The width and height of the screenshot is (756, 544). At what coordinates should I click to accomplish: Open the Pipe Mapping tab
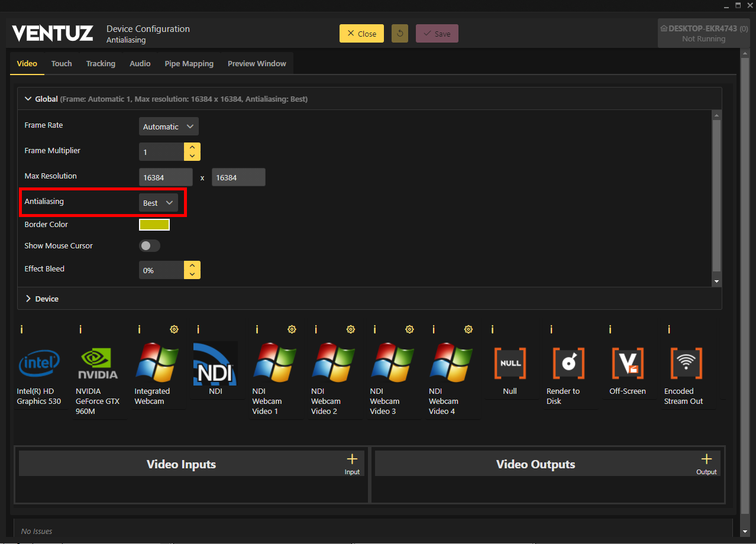[x=189, y=63]
